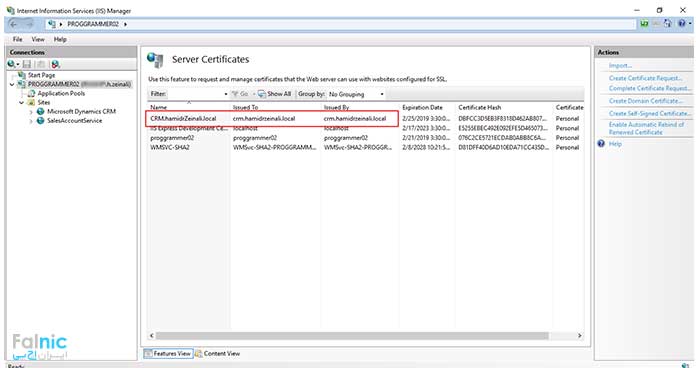Expand the Microsoft Dynamics CRM site
Image resolution: width=696 pixels, height=368 pixels.
point(31,112)
